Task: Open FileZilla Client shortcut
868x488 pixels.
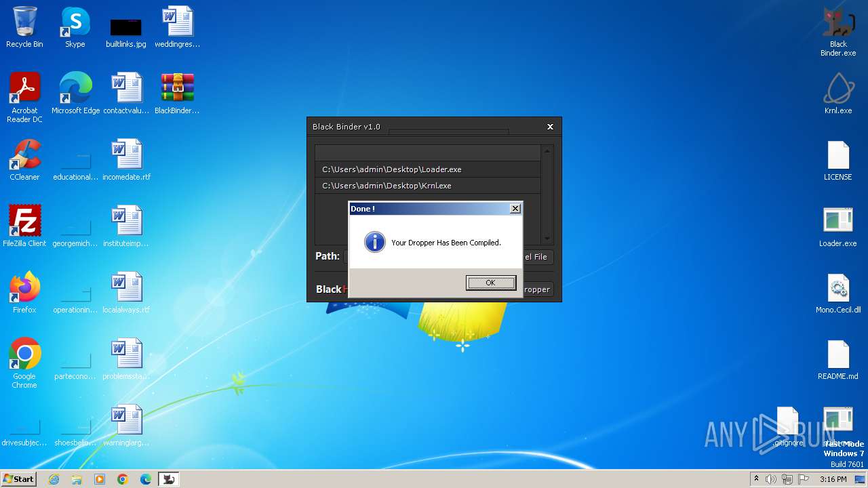Action: point(24,226)
